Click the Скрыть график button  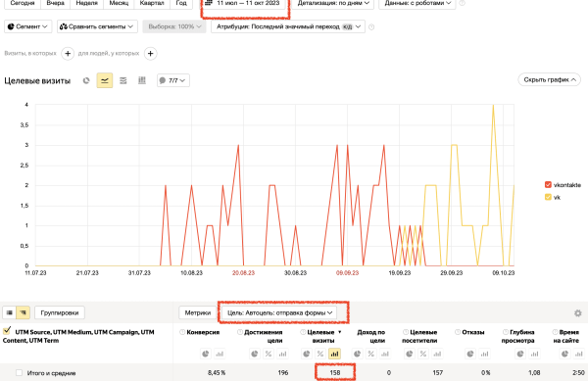tap(550, 79)
